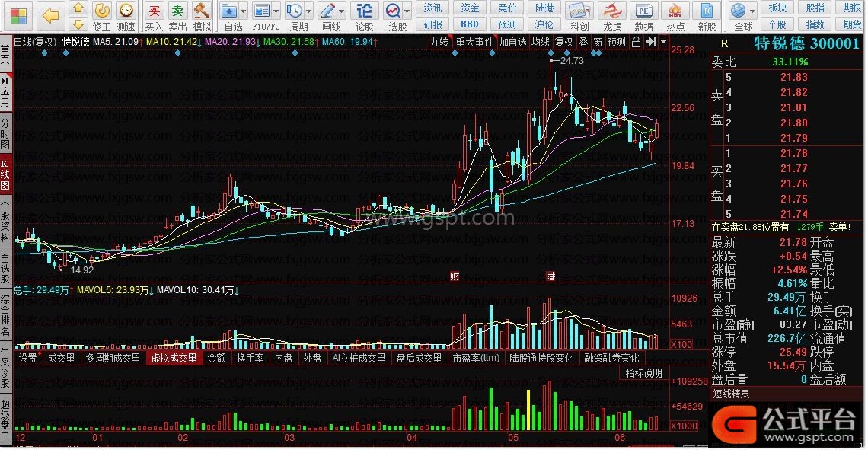
Task: Go back with the yellow left arrow
Action: click(49, 15)
